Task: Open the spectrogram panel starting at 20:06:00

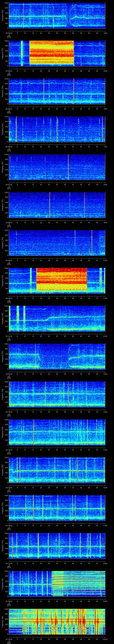Action: pyautogui.click(x=57, y=129)
